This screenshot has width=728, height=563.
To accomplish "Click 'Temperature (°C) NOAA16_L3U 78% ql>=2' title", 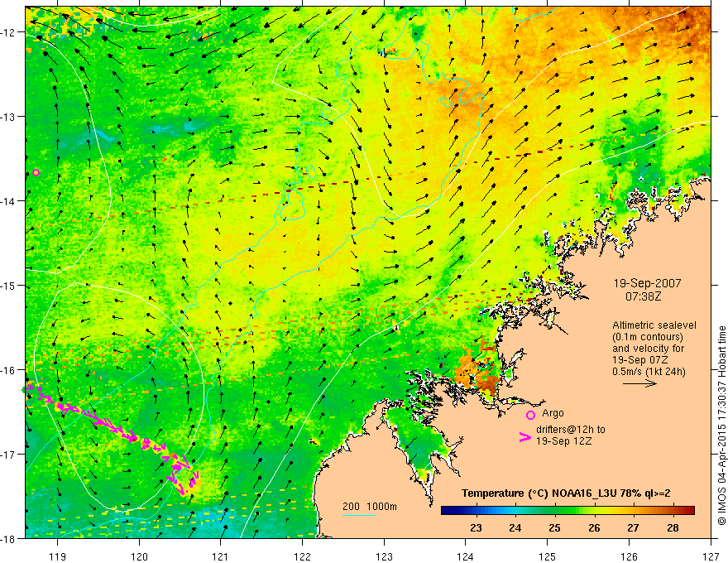I will point(566,493).
